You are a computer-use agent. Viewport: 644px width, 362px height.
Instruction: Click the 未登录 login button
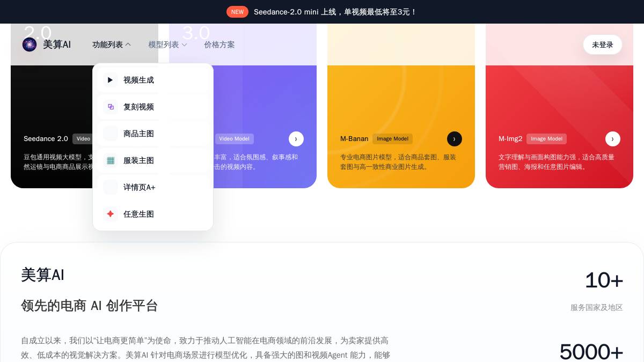pos(603,45)
